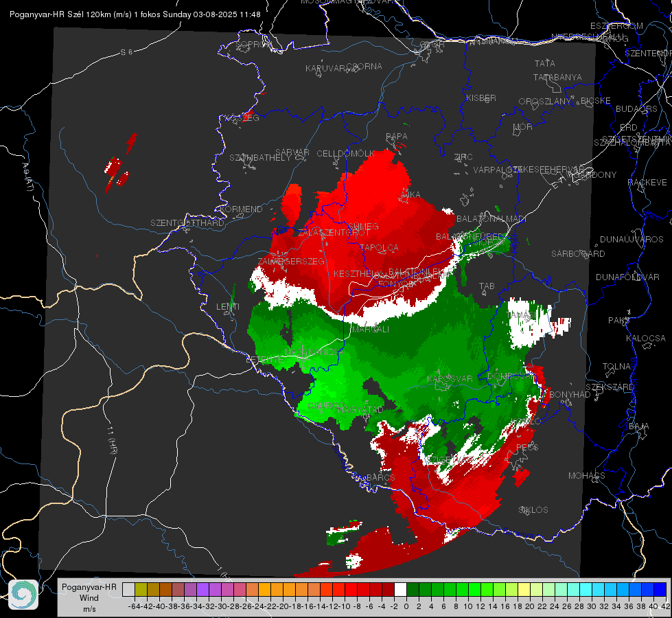Click the 'BAJA' city label
672x618 pixels.
pyautogui.click(x=639, y=426)
